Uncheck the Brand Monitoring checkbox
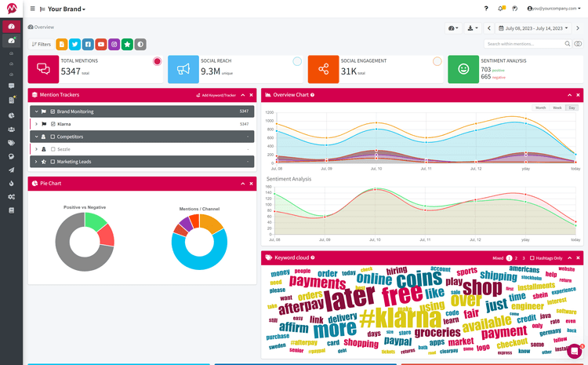 click(x=53, y=111)
